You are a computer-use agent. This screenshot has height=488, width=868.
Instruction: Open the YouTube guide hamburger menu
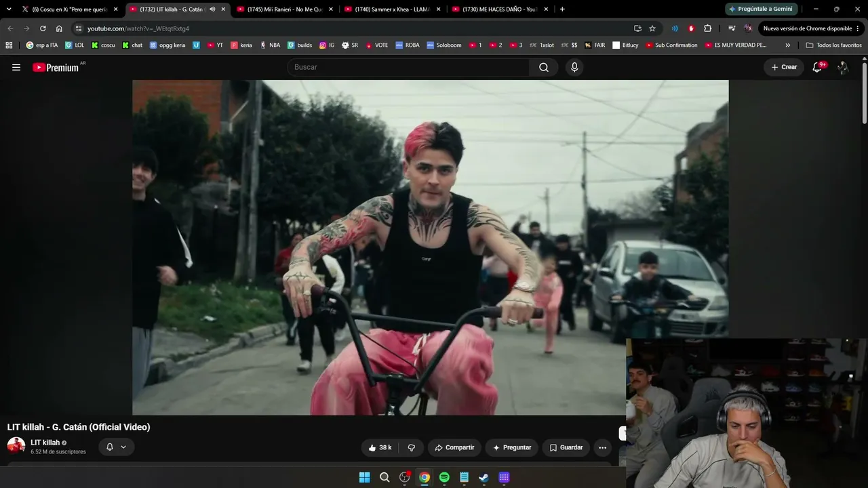16,67
